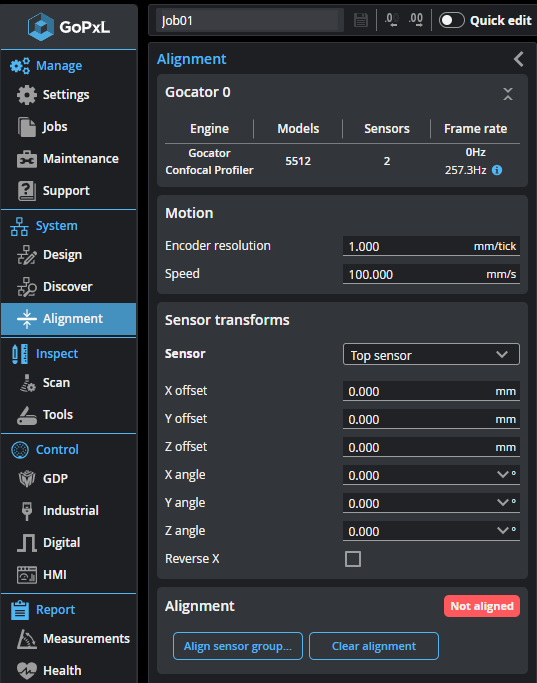Expand the Z angle dropdown arrow
This screenshot has width=537, height=683.
pyautogui.click(x=503, y=530)
